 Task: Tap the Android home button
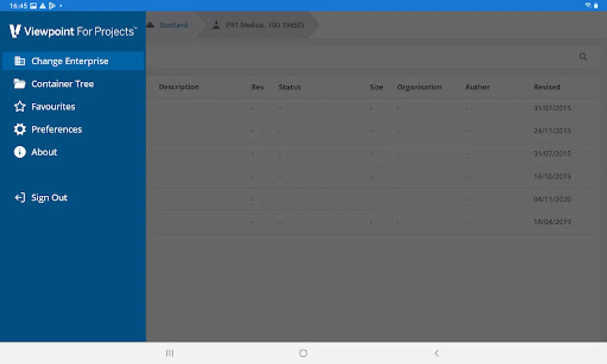click(303, 353)
